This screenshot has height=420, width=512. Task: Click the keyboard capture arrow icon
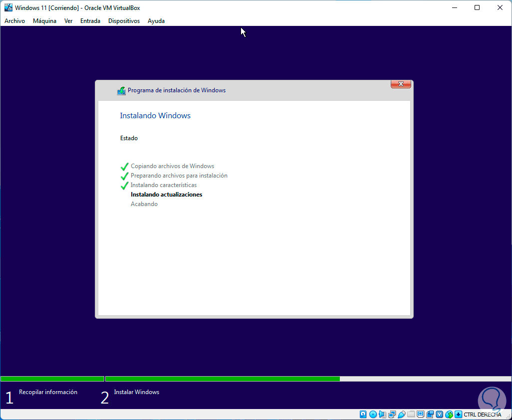point(458,415)
